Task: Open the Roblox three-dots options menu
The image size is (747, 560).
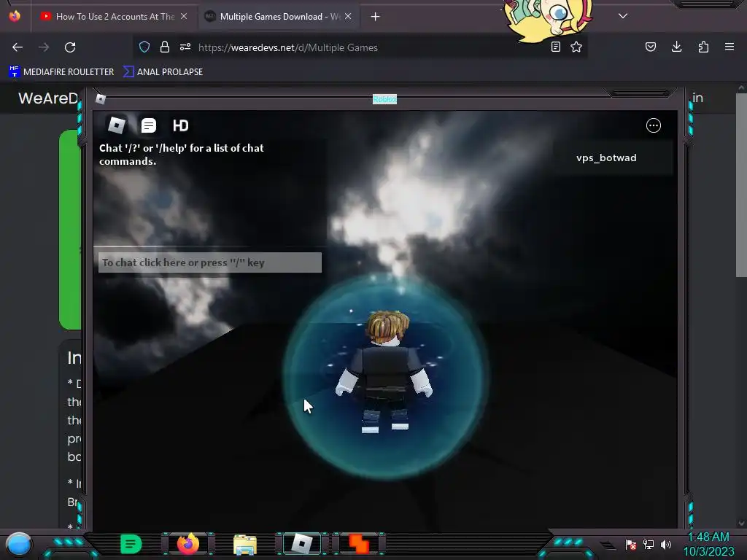Action: pyautogui.click(x=653, y=125)
